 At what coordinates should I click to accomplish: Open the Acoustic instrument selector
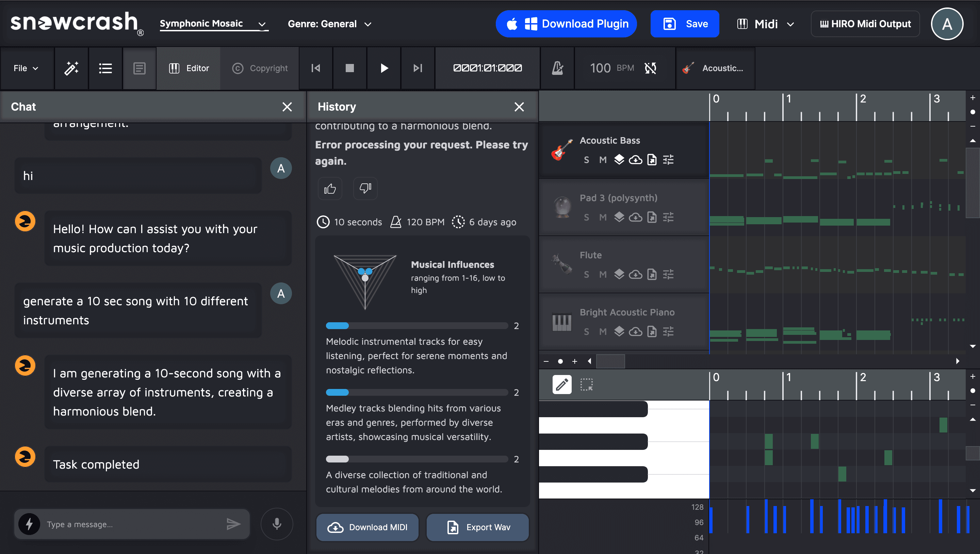pos(715,68)
